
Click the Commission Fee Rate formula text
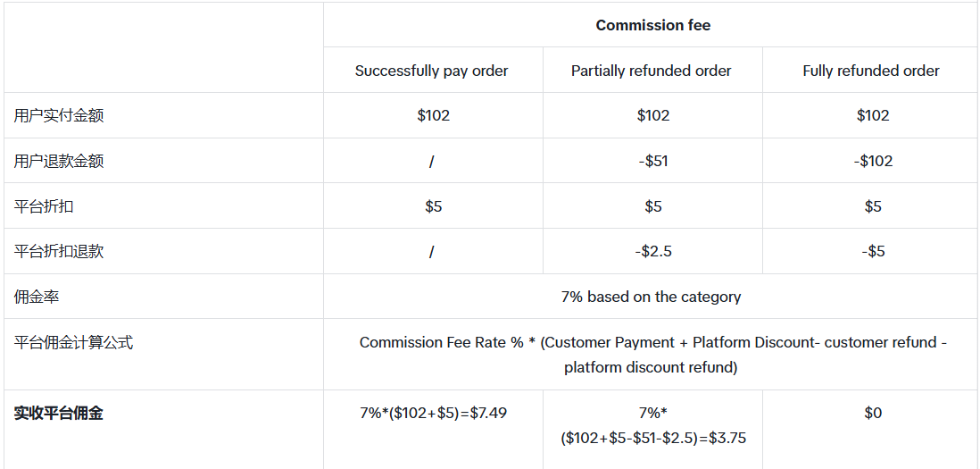tap(652, 355)
